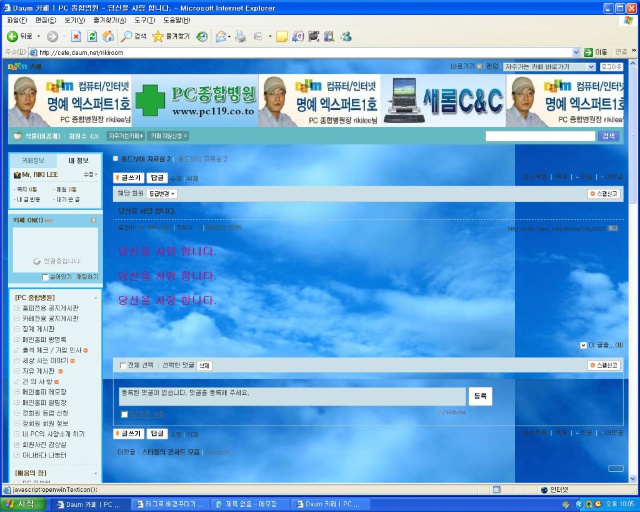Screen dimensions: 640x512
Task: Click the green cross PC종합병원 banner
Action: pyautogui.click(x=196, y=100)
